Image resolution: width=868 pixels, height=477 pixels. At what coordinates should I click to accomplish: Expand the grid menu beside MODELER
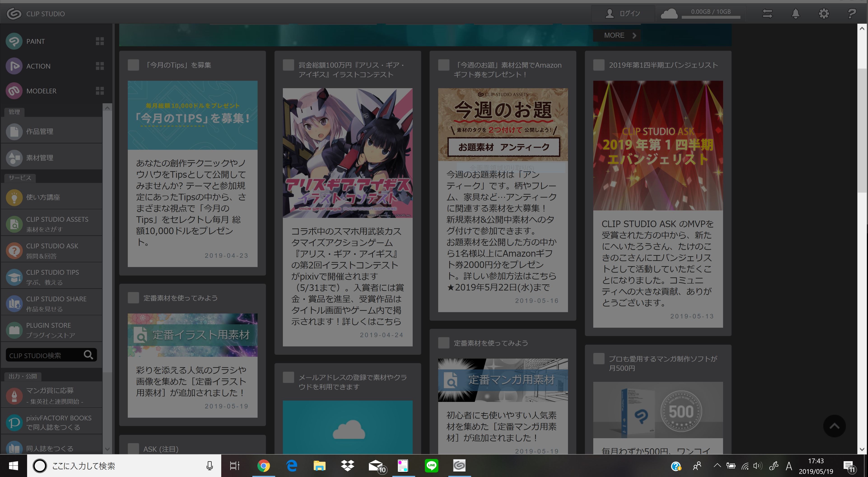pyautogui.click(x=100, y=91)
